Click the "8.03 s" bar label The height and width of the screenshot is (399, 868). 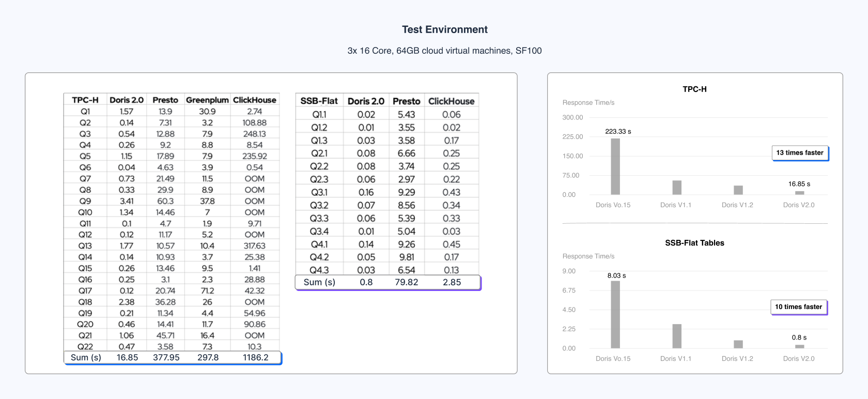click(616, 275)
